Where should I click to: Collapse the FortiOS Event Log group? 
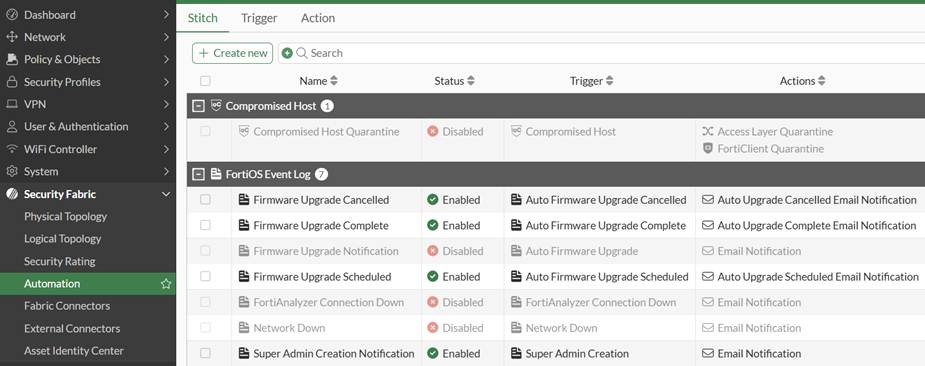(199, 174)
